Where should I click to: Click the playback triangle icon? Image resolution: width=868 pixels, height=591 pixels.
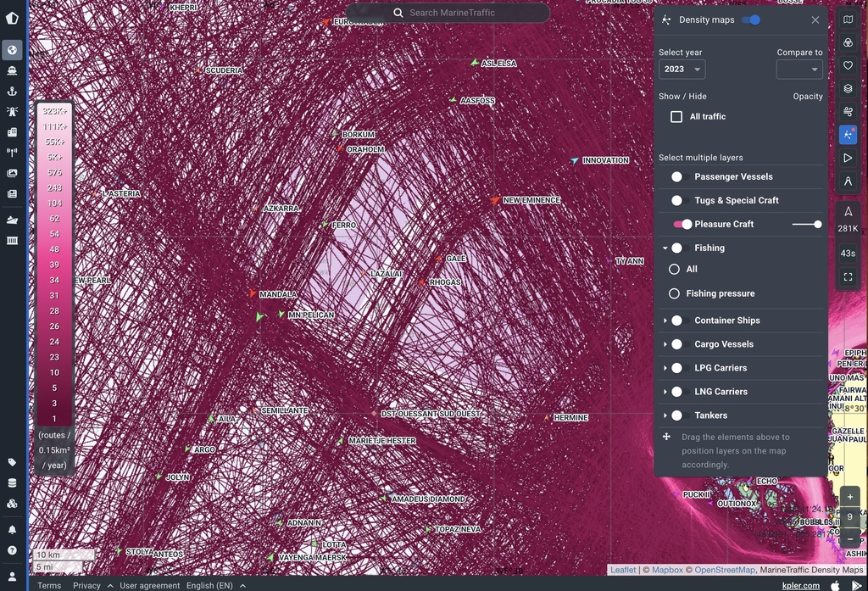pyautogui.click(x=848, y=158)
